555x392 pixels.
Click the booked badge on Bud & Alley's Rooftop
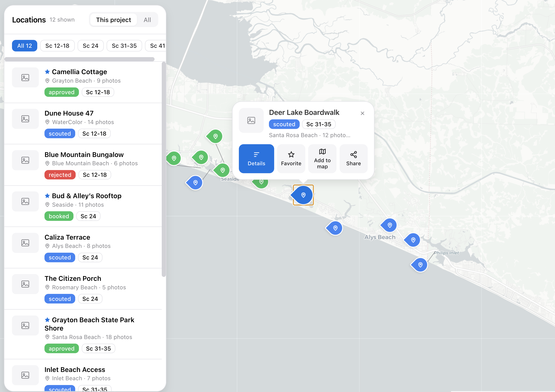point(59,216)
